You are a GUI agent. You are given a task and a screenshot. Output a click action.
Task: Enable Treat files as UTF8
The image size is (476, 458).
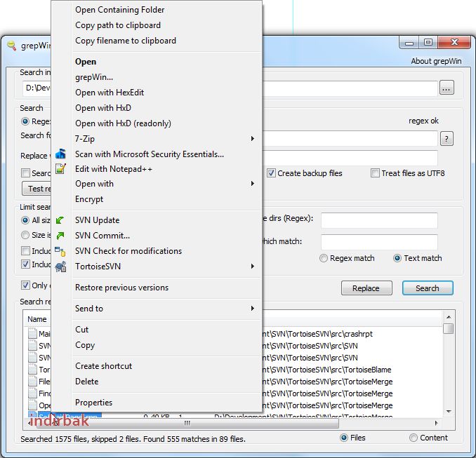[x=375, y=173]
